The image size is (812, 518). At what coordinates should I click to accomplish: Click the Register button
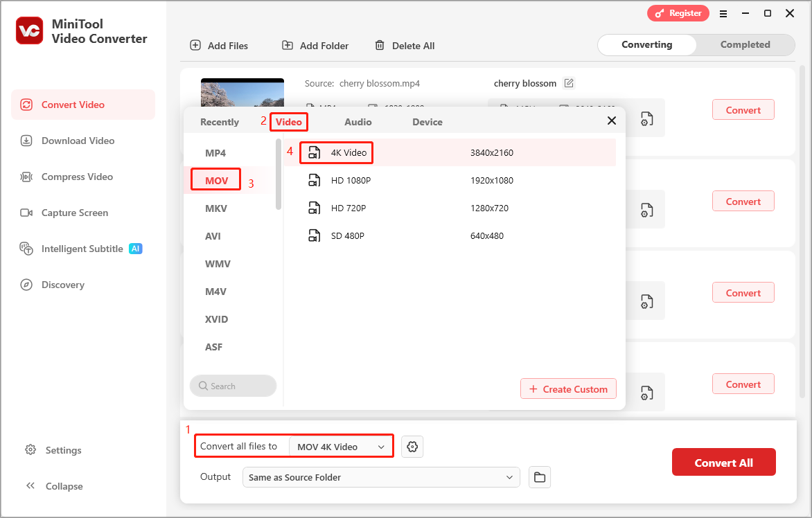(x=678, y=12)
